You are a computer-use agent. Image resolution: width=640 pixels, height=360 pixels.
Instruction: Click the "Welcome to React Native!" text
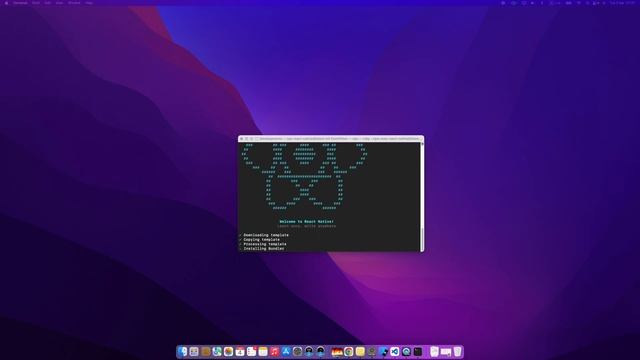tap(307, 222)
